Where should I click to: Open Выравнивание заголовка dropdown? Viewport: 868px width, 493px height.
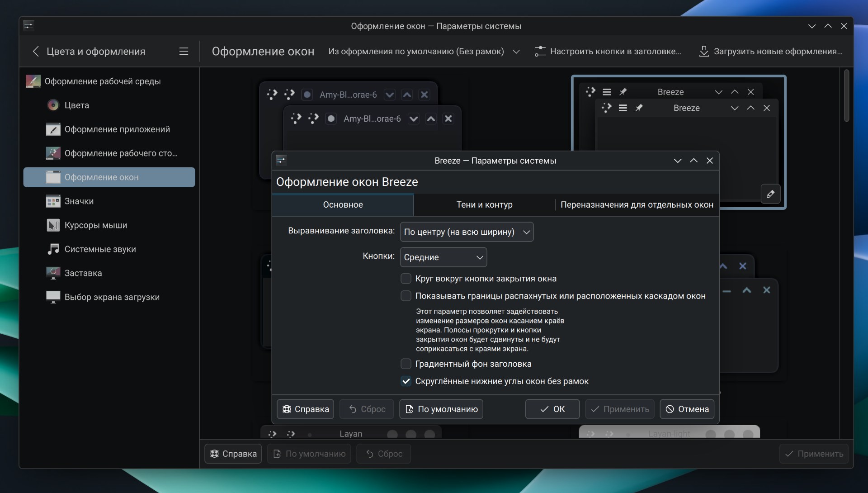[x=467, y=232]
